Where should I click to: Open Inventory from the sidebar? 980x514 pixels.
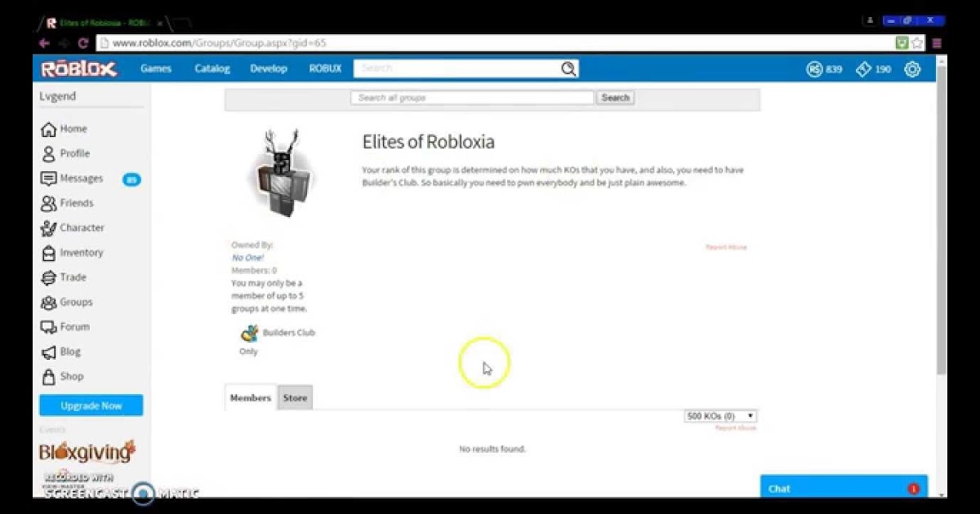pyautogui.click(x=72, y=253)
